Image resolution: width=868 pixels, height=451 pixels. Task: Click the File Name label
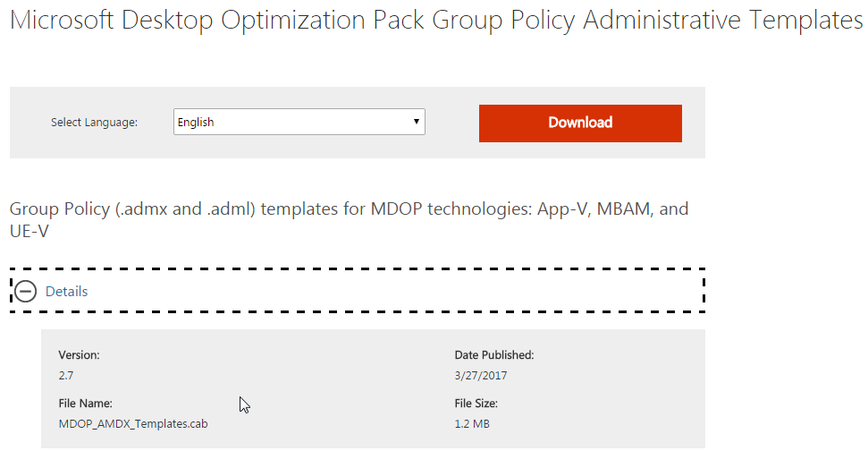click(85, 404)
